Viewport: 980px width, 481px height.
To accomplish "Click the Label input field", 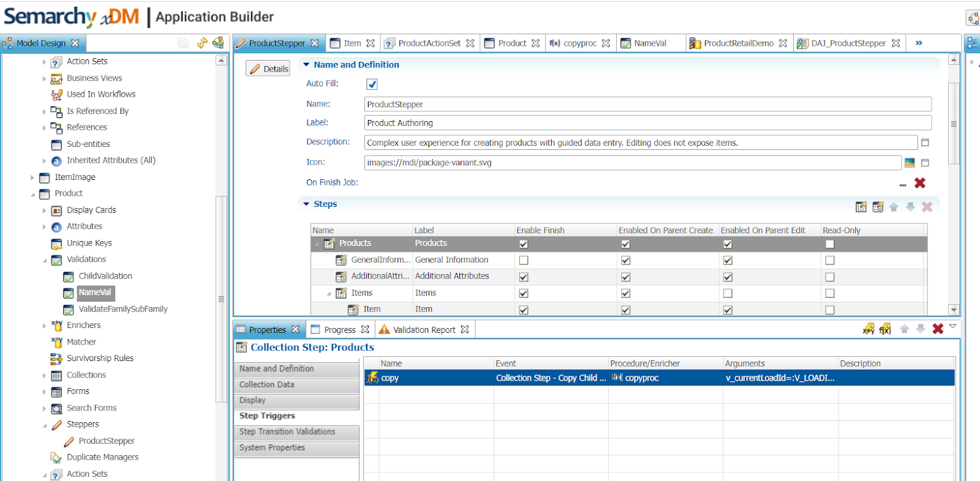I will pos(648,123).
